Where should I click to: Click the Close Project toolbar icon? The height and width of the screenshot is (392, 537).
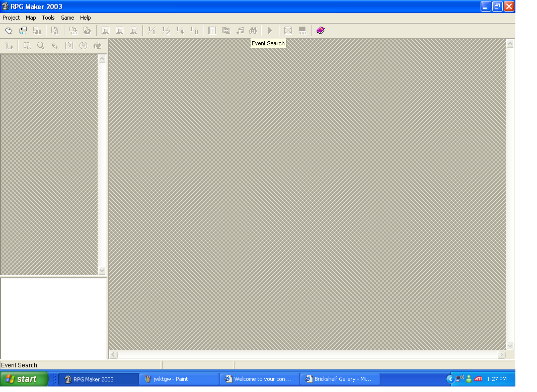coord(37,31)
